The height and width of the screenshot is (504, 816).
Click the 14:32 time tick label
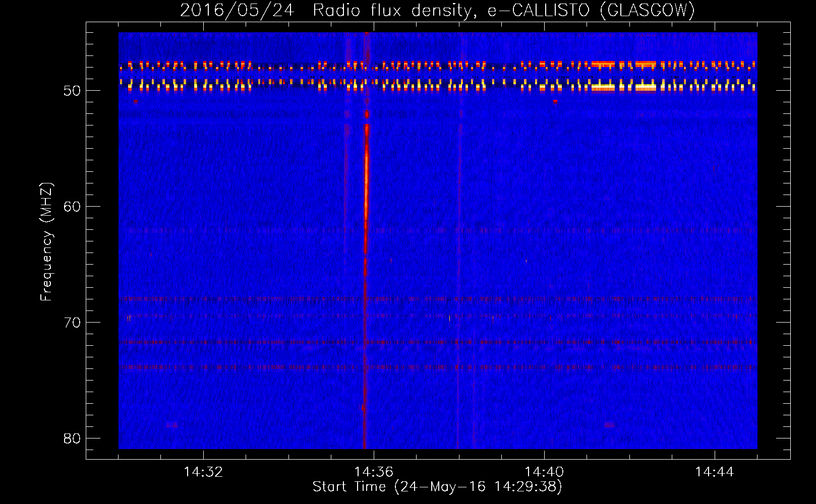pos(203,472)
